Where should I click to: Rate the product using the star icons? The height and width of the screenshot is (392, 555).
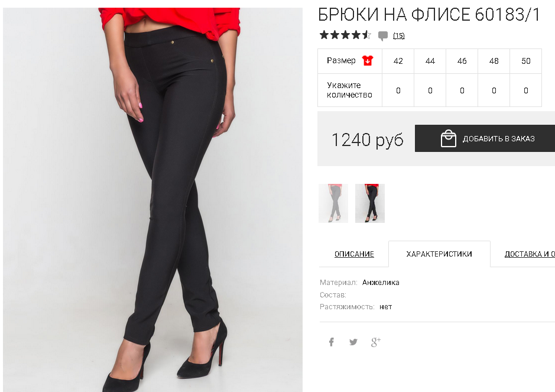(x=345, y=35)
